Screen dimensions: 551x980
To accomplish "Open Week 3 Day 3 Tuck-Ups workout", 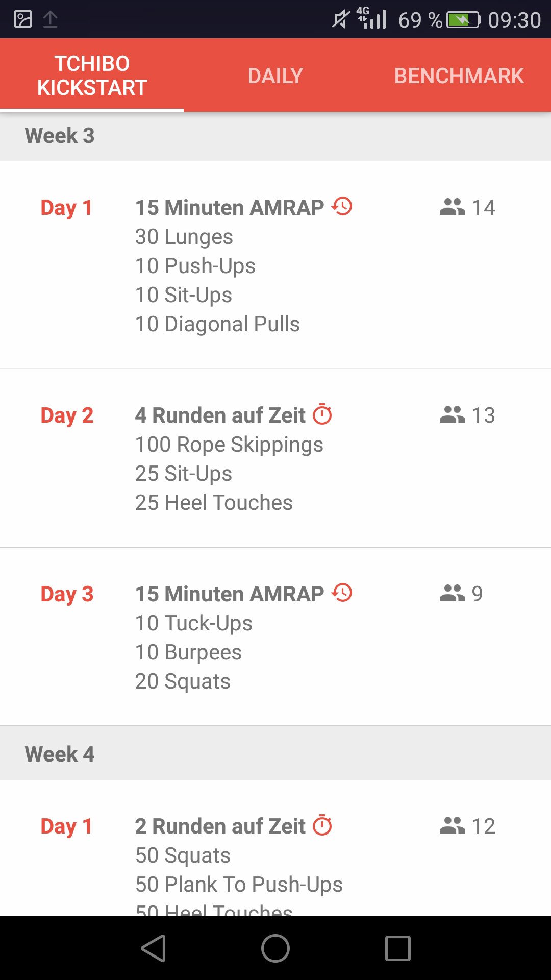I will 230,637.
